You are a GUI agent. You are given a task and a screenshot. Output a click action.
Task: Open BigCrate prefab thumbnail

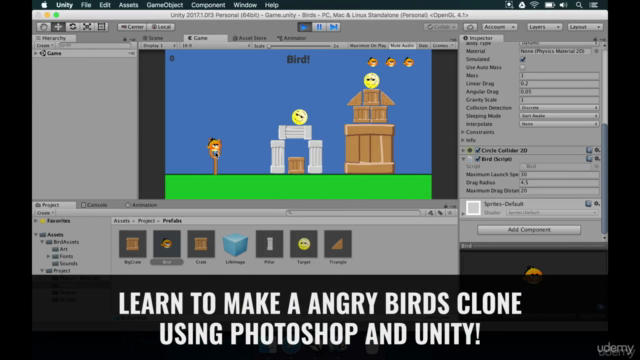(x=132, y=244)
